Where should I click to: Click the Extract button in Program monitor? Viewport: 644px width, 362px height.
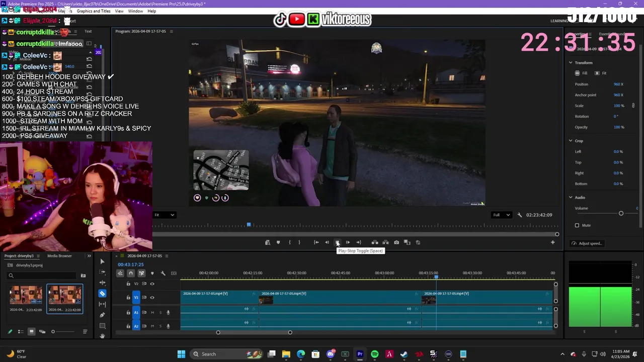pyautogui.click(x=385, y=242)
